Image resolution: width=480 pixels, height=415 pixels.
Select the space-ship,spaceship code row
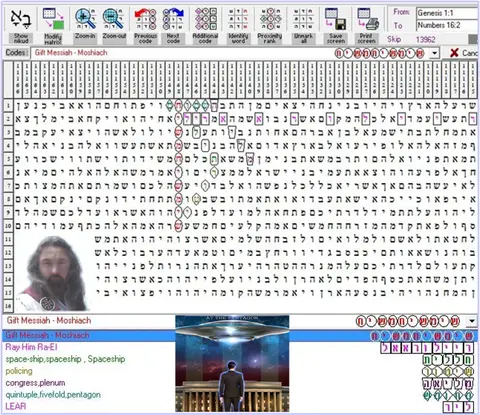65,359
